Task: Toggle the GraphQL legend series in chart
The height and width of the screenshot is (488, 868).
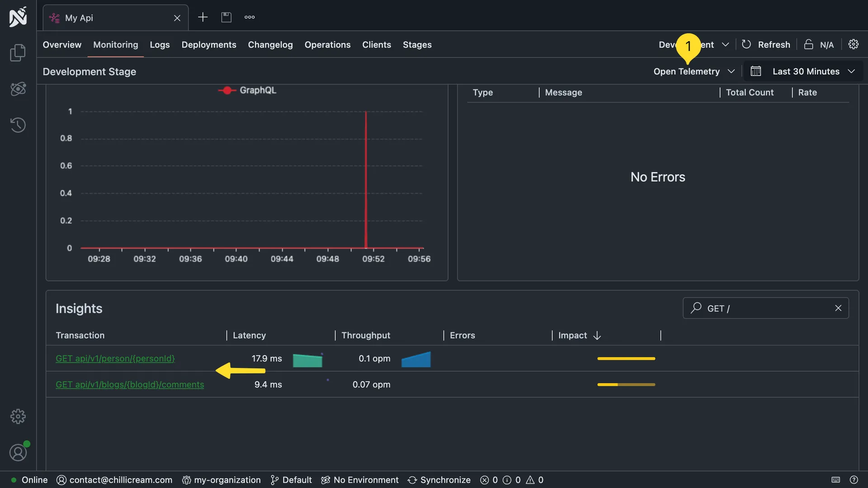Action: coord(247,90)
